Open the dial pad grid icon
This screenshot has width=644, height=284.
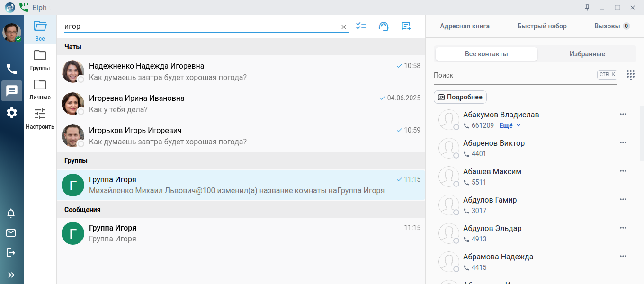coord(630,75)
